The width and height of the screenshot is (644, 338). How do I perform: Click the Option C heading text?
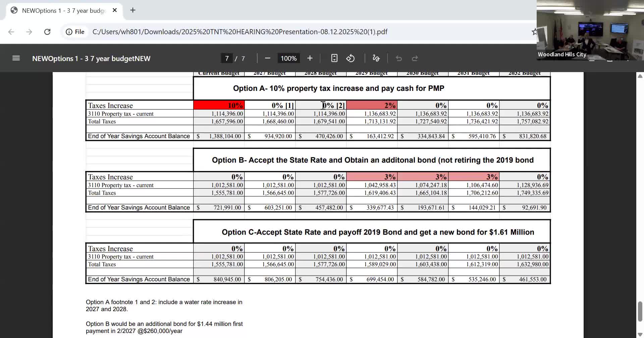[378, 232]
